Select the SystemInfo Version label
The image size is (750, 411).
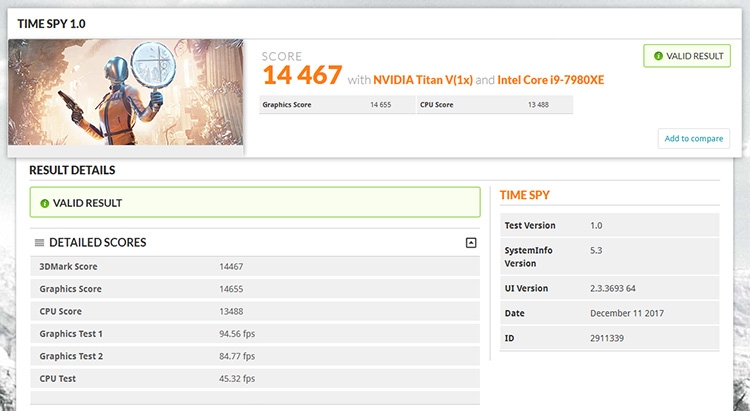(x=529, y=257)
